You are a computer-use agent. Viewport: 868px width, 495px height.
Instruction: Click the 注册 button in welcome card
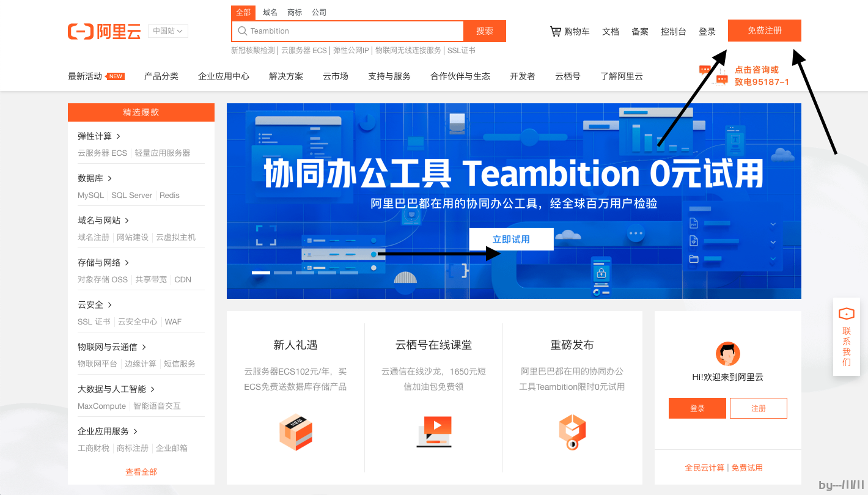[759, 408]
